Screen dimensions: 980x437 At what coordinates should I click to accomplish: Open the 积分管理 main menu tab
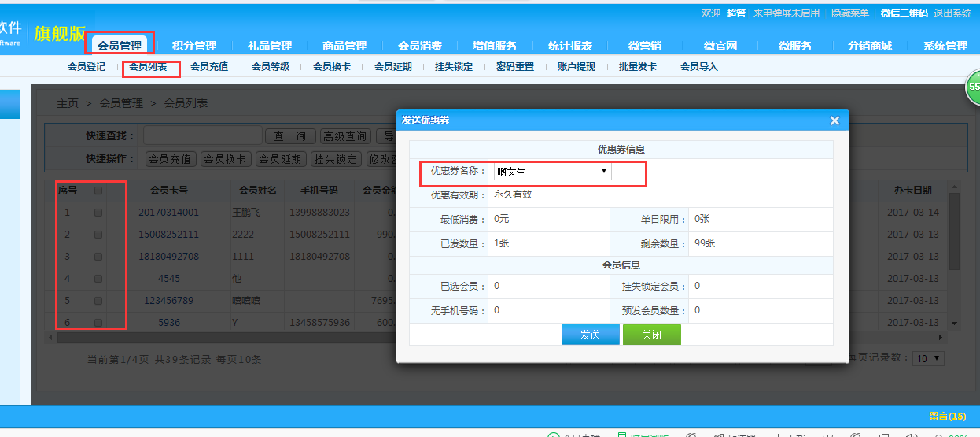[194, 46]
